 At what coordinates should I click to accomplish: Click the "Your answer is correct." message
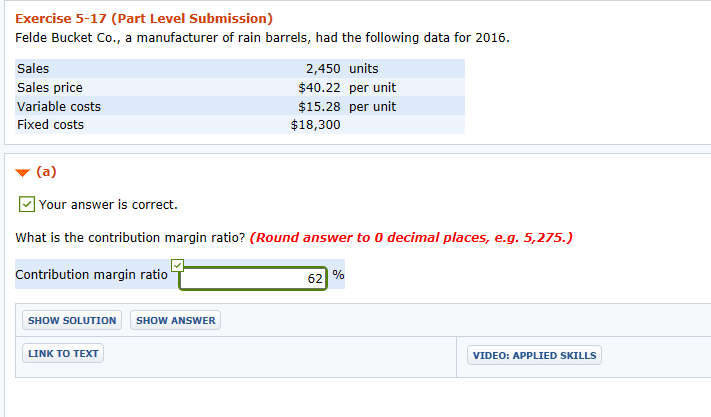(x=108, y=205)
